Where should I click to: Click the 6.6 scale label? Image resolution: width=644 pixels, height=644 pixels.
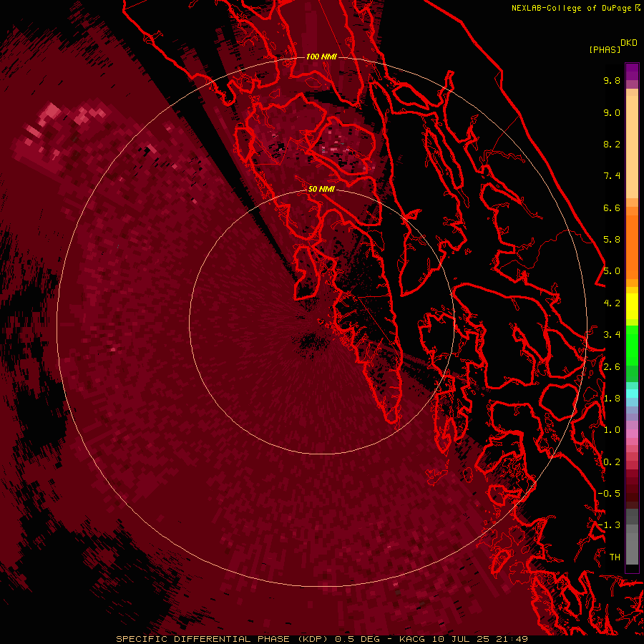click(612, 208)
